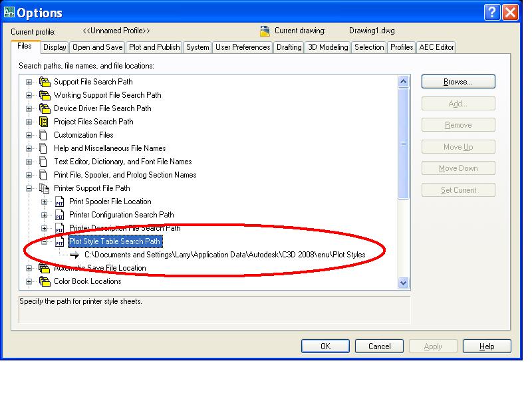532x399 pixels.
Task: Click the Browse... button
Action: [458, 82]
